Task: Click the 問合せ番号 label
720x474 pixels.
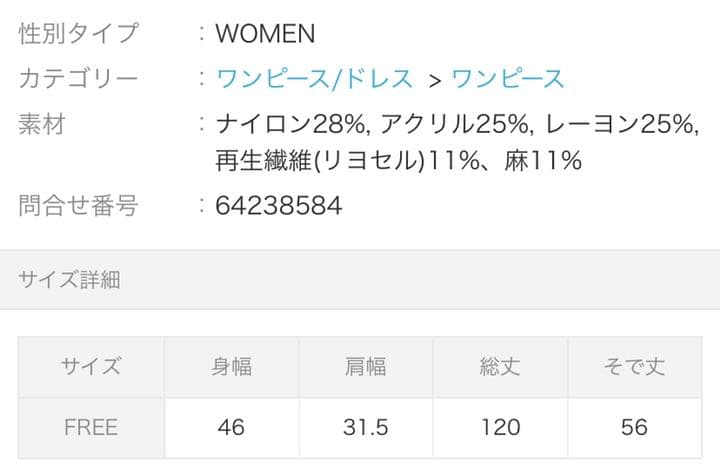Action: pyautogui.click(x=78, y=206)
